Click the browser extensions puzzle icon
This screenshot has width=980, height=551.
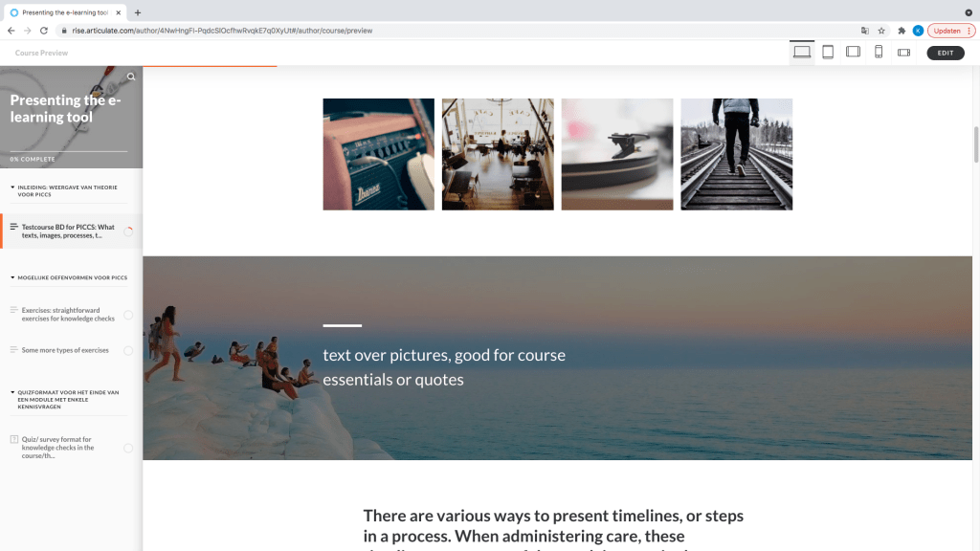click(902, 31)
